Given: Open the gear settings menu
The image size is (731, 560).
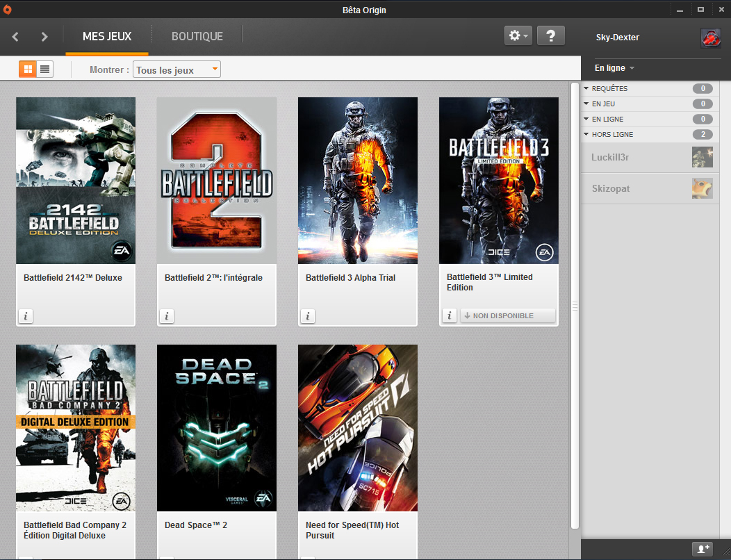Looking at the screenshot, I should 518,35.
